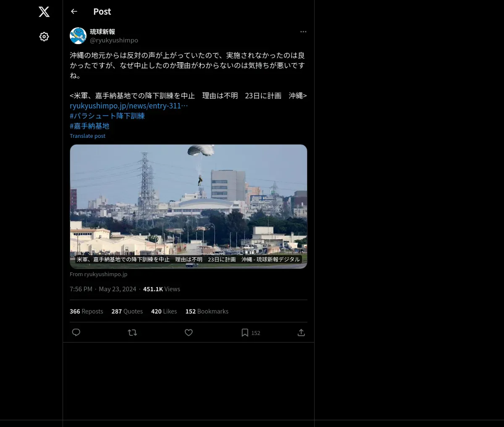Click Translate post
The height and width of the screenshot is (427, 504).
coord(87,136)
